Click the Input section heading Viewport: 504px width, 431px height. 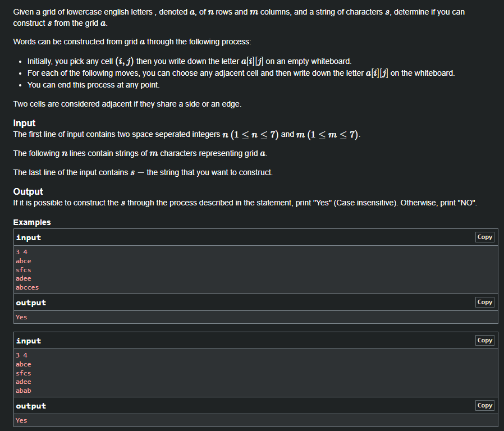pyautogui.click(x=24, y=123)
